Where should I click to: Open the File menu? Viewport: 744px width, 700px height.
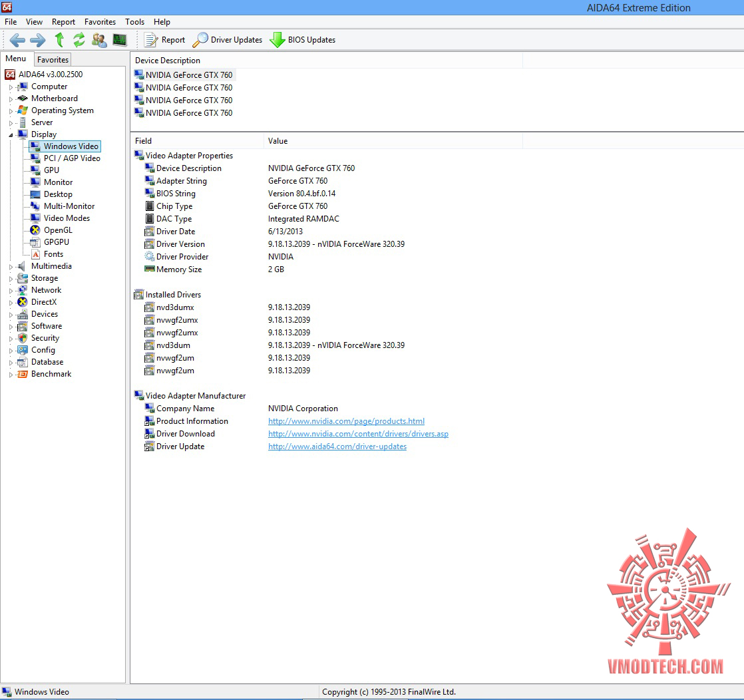point(11,22)
